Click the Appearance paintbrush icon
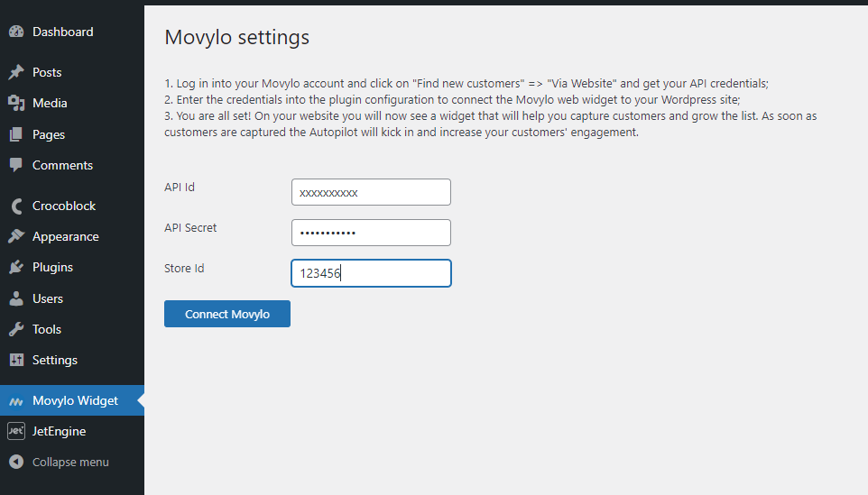The height and width of the screenshot is (495, 868). coord(16,236)
